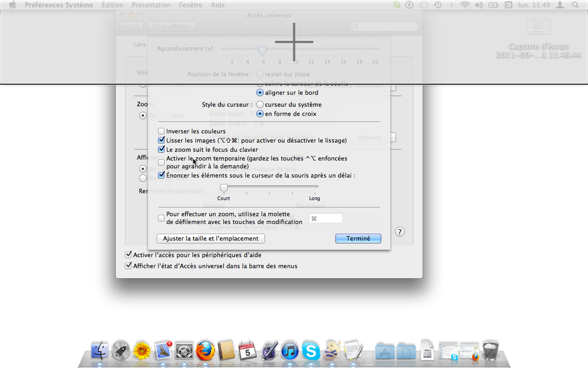Launch Launchpad rocket icon in Dock

121,352
